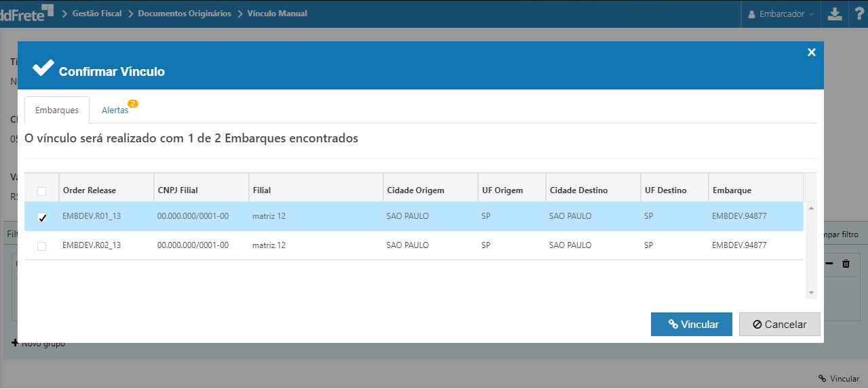
Task: Sort by the Order Release column header
Action: tap(90, 190)
